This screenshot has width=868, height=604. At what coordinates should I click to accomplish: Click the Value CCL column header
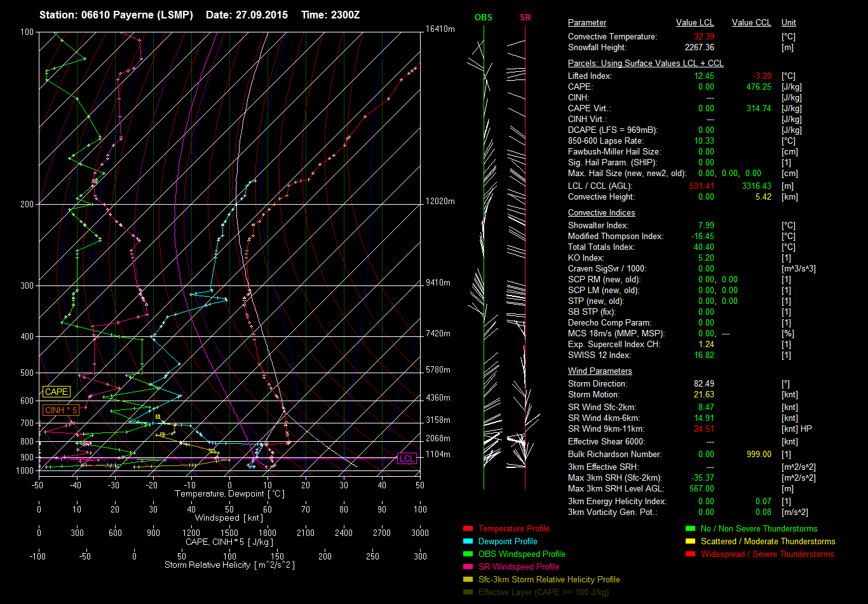751,23
